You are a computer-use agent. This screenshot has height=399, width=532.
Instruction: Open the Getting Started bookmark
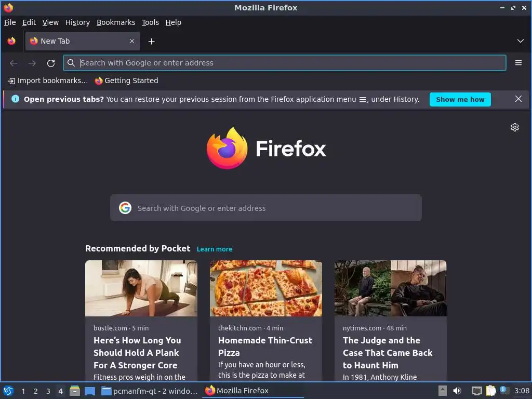126,81
